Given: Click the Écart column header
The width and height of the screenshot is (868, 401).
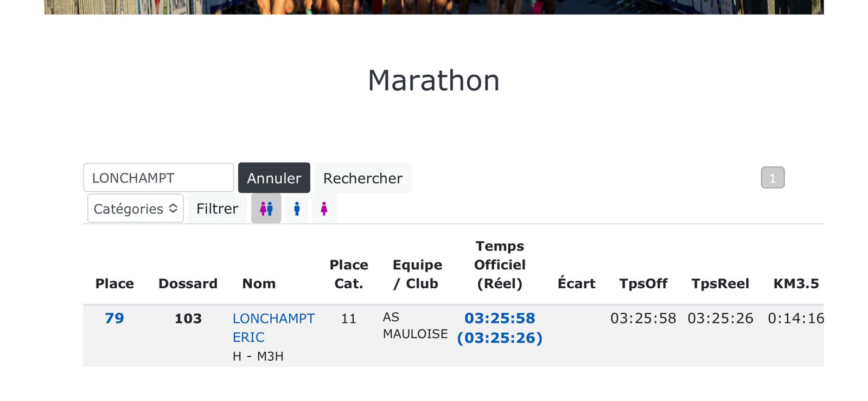Looking at the screenshot, I should coord(576,283).
